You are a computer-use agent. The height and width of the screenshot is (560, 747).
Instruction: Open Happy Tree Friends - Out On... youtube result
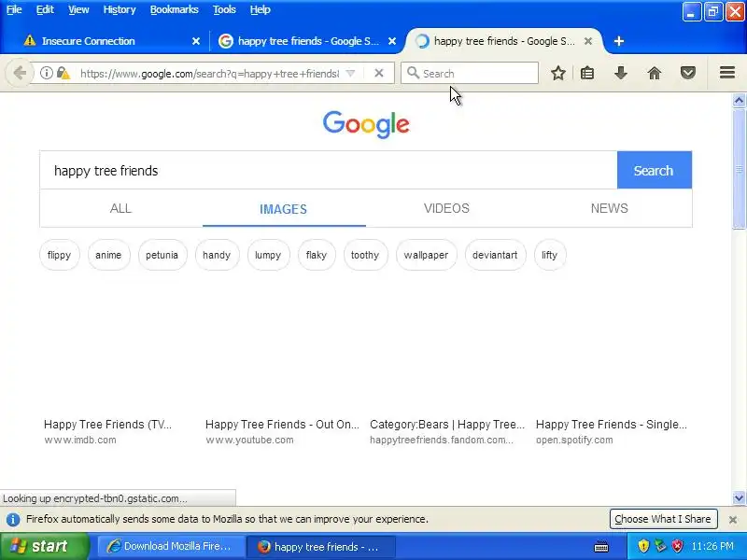[282, 425]
